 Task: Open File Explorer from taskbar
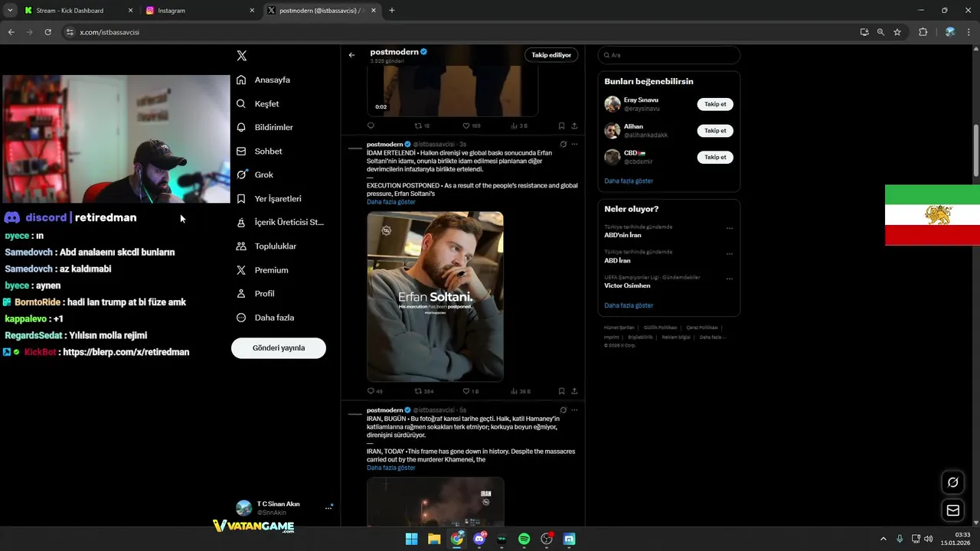[434, 539]
